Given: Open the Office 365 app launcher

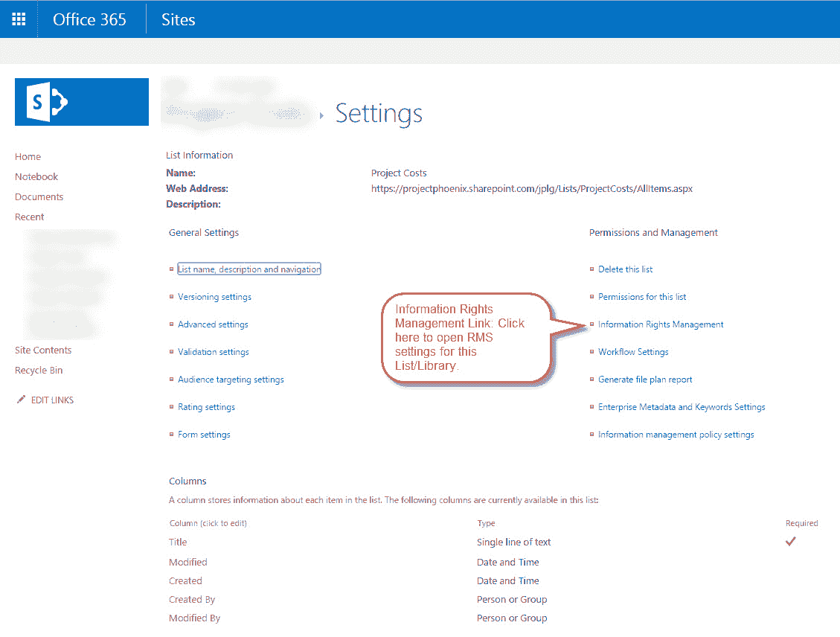Looking at the screenshot, I should pos(18,19).
